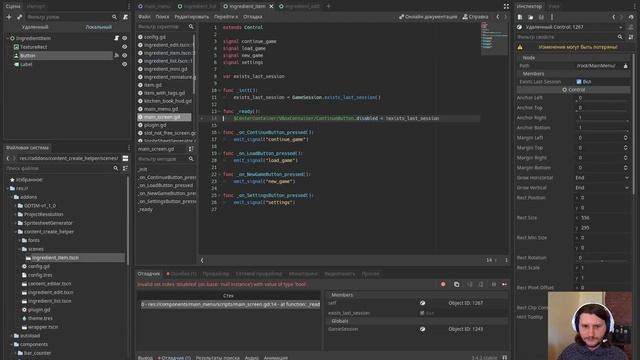Open Inspector history object list icon

coord(631,17)
